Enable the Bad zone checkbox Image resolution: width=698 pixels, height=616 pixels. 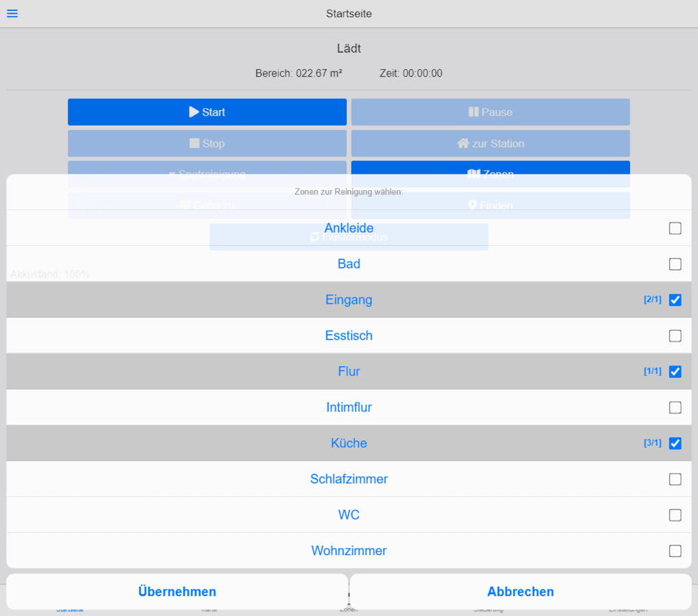click(x=675, y=264)
